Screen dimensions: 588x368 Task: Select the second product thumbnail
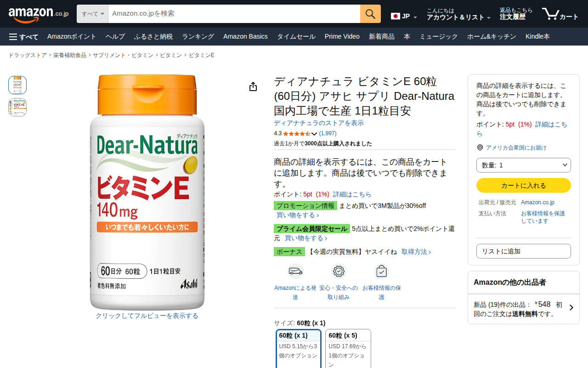coord(17,107)
